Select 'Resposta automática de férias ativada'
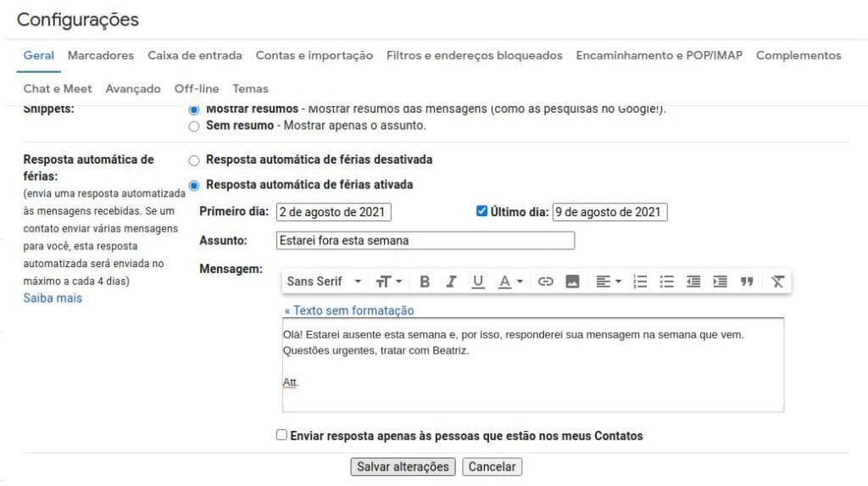The width and height of the screenshot is (868, 486). pyautogui.click(x=194, y=186)
